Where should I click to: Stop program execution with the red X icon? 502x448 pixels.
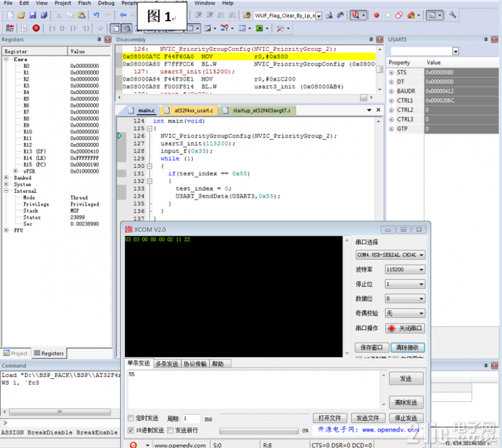[x=36, y=28]
